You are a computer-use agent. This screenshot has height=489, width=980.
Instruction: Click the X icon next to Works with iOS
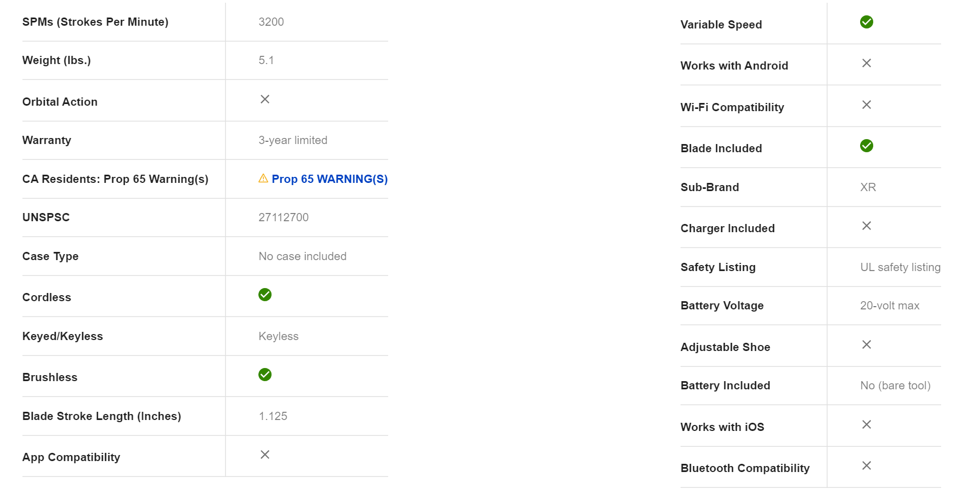click(x=867, y=424)
